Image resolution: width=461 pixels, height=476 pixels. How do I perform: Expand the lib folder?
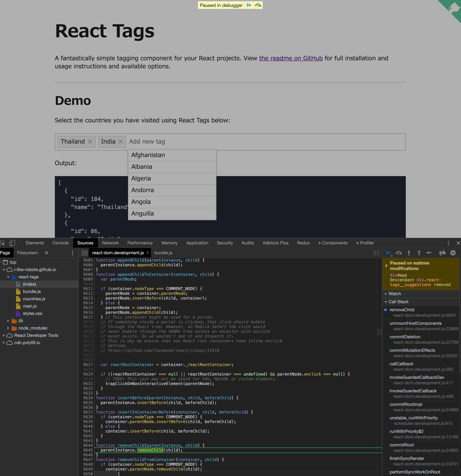(x=8, y=321)
